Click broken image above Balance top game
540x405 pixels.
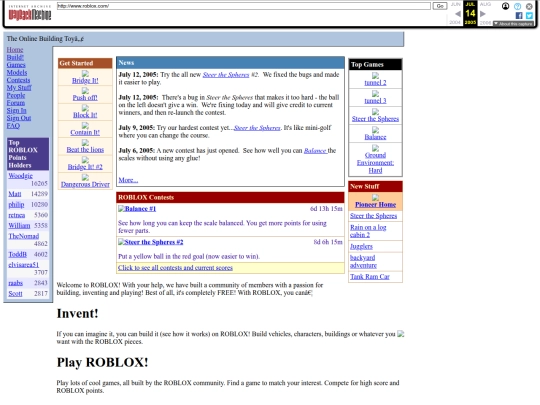tap(375, 130)
